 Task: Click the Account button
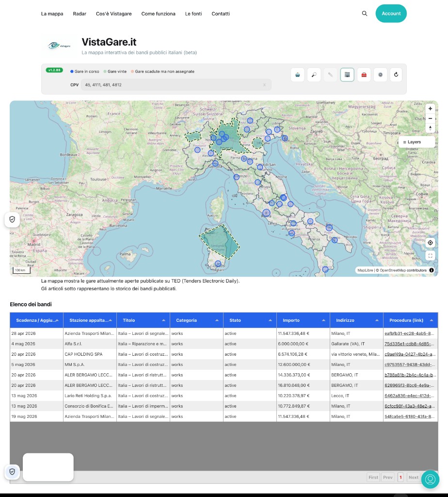point(391,13)
